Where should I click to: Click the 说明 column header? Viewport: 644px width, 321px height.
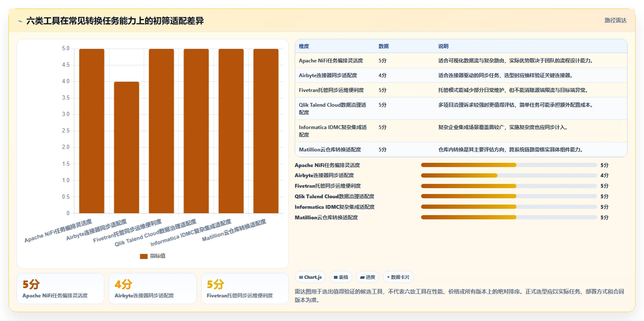[x=443, y=46]
